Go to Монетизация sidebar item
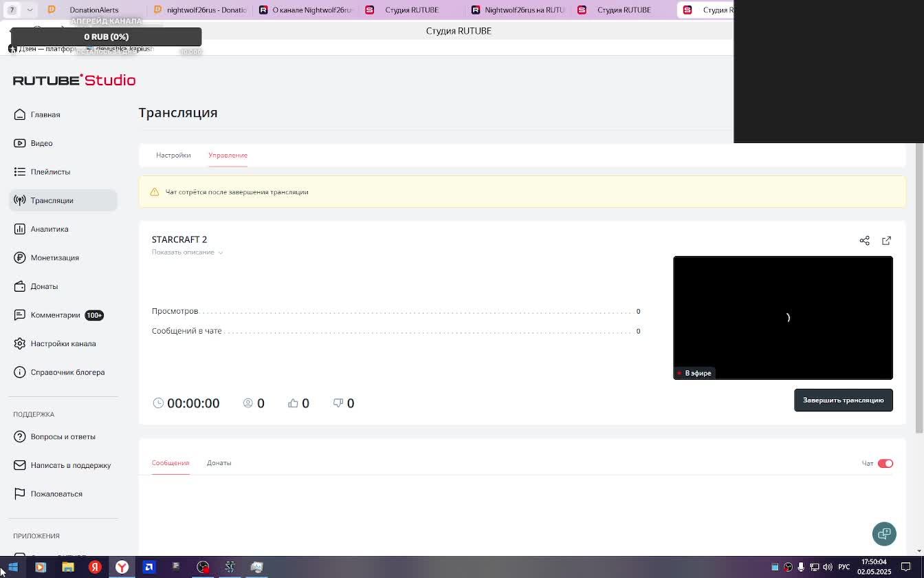924x578 pixels. click(x=54, y=257)
